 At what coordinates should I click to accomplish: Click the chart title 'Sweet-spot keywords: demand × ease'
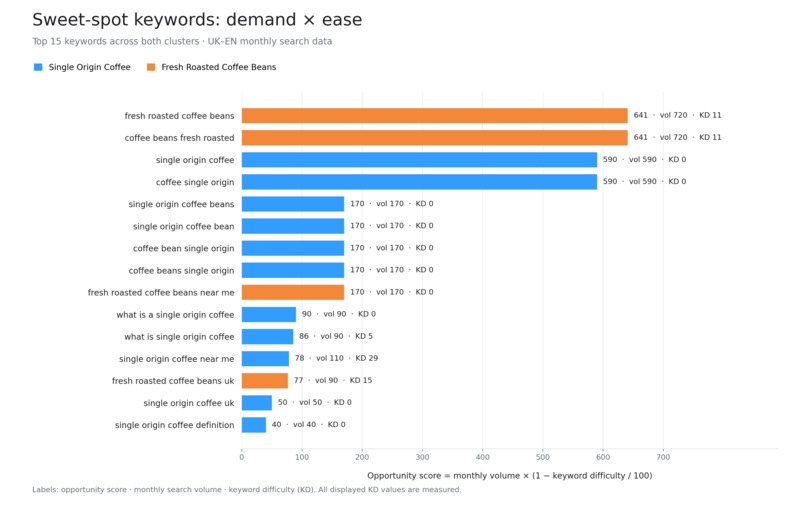pos(197,20)
